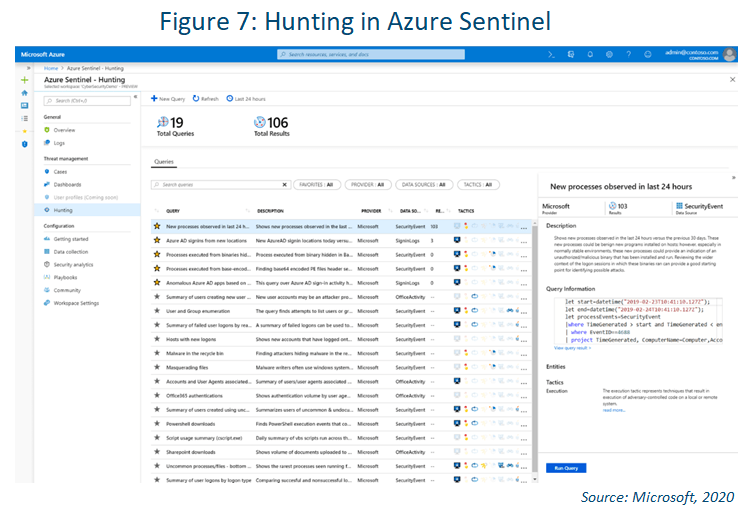Open the admin account avatar
Image resolution: width=749 pixels, height=511 pixels.
pyautogui.click(x=729, y=54)
